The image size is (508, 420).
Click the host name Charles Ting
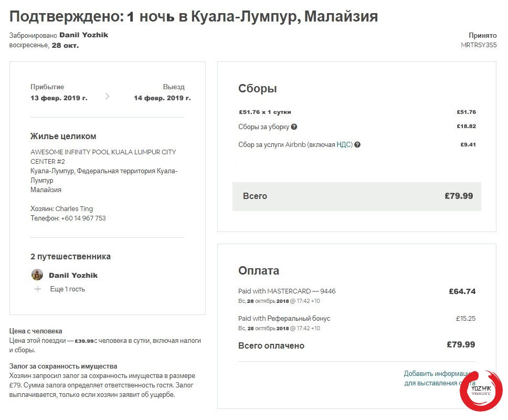point(74,209)
